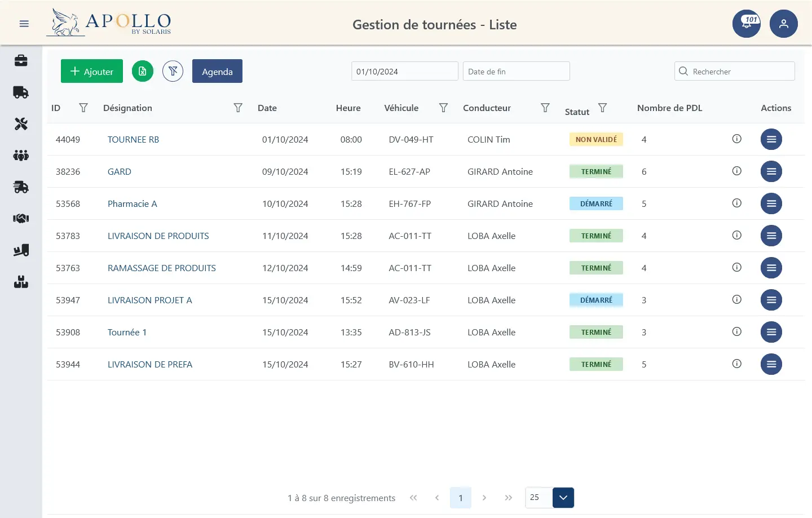Open actions menu for TOURNEE RB
The height and width of the screenshot is (518, 812).
tap(771, 139)
